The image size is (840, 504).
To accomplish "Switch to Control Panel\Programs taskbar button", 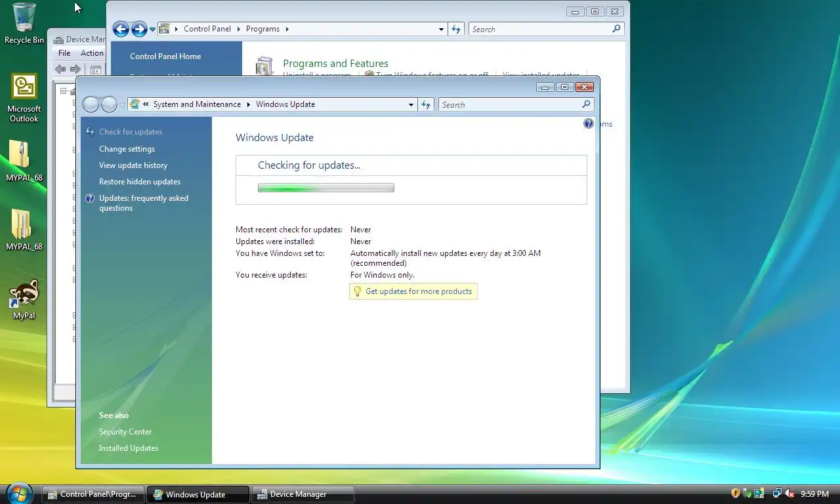I will (93, 494).
